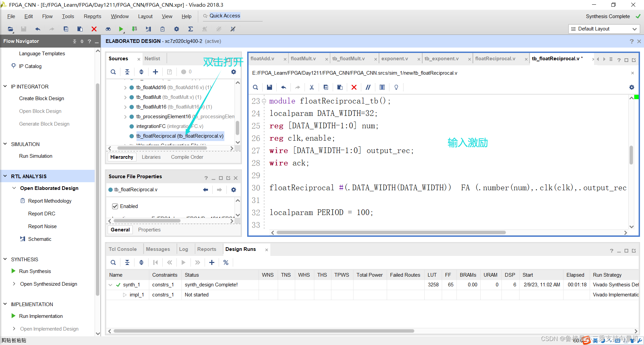The image size is (644, 345).
Task: Collapse synth_1 row in Design Runs
Action: pyautogui.click(x=110, y=285)
